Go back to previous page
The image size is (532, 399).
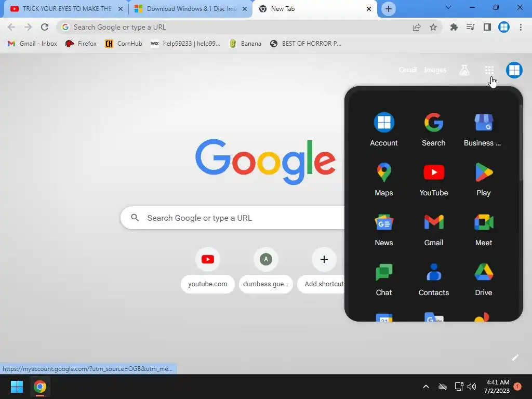point(11,27)
